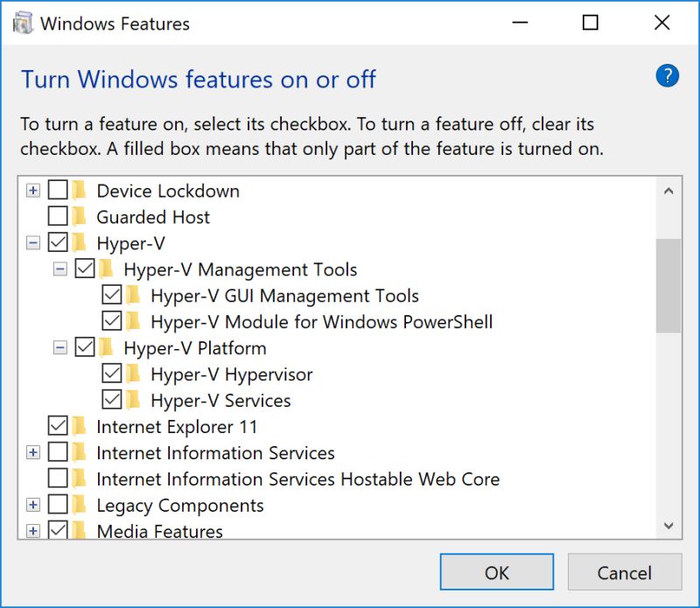The width and height of the screenshot is (700, 608).
Task: Click the OK button
Action: click(496, 572)
